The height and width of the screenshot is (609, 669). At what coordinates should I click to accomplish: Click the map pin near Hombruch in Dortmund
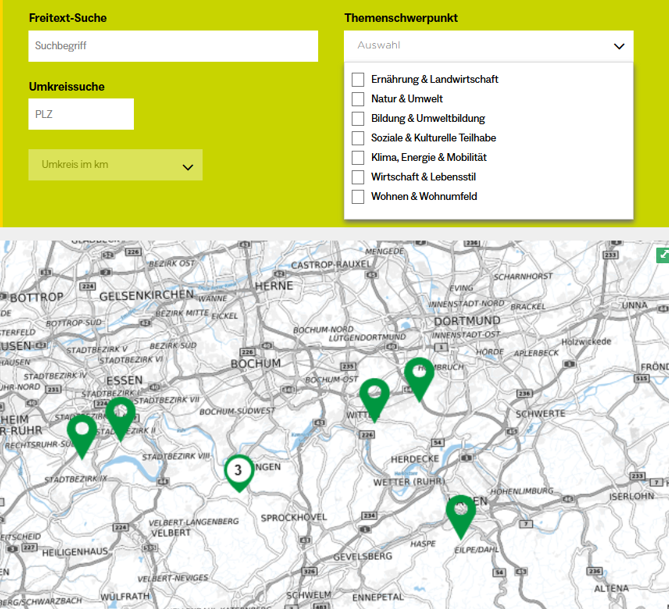click(x=419, y=379)
